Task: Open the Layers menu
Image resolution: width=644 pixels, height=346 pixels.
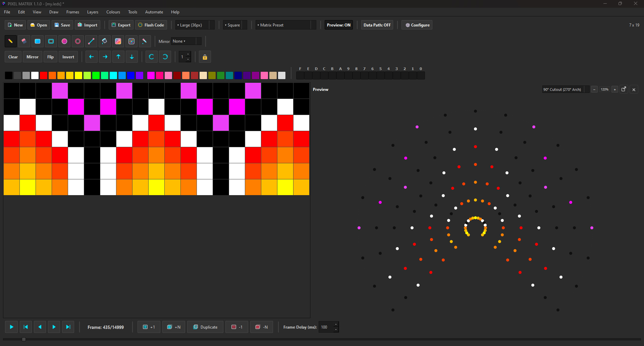Action: coord(93,12)
